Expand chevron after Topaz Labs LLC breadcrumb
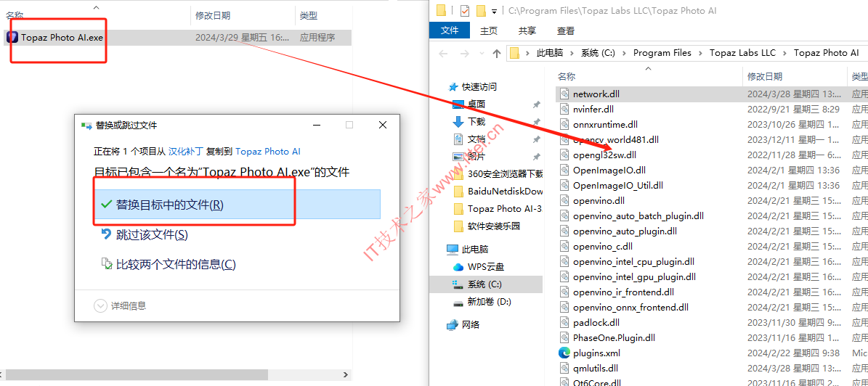Viewport: 868px width, 386px height. point(785,53)
